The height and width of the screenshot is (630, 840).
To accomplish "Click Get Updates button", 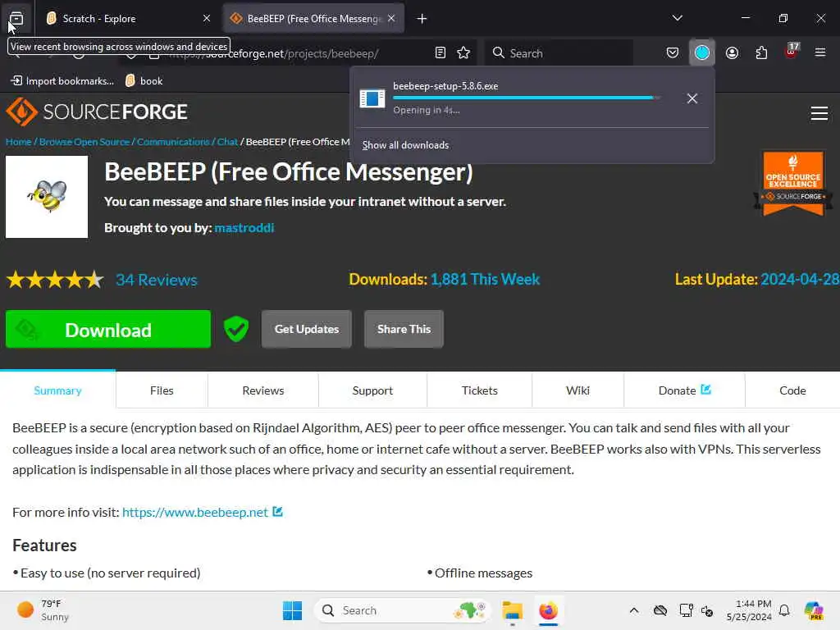I will click(307, 329).
